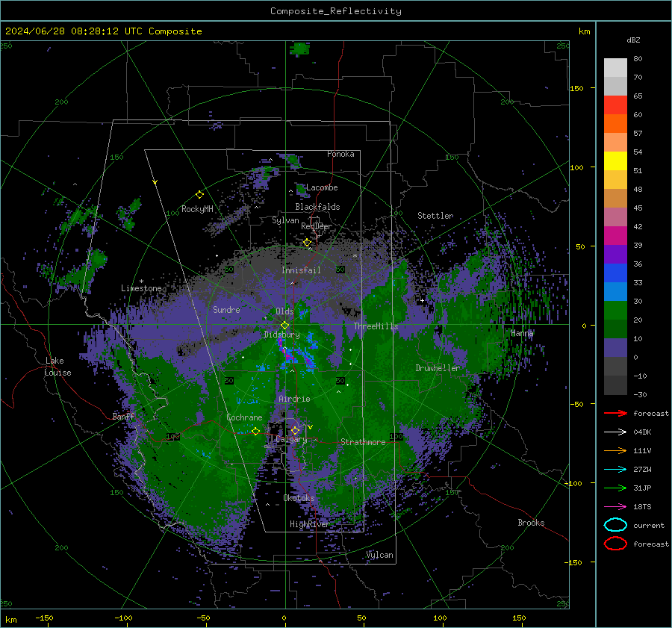Select the Banff label
The image size is (672, 628).
123,416
